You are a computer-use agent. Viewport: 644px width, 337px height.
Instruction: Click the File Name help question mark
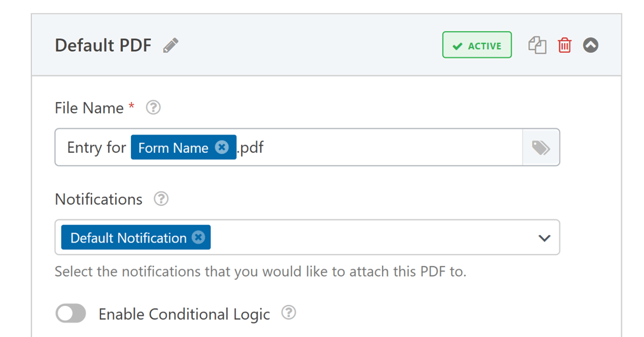(153, 108)
